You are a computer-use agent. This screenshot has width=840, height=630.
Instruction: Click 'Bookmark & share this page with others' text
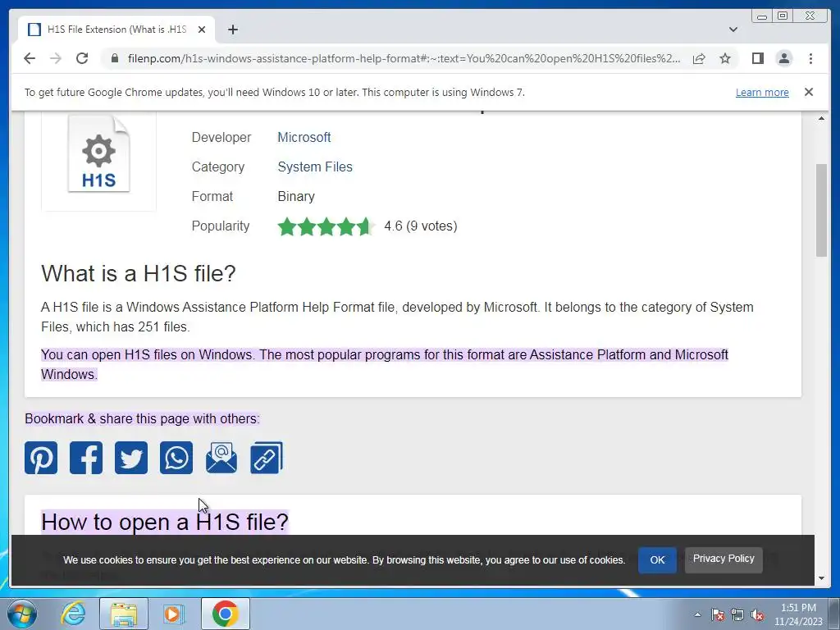click(142, 418)
